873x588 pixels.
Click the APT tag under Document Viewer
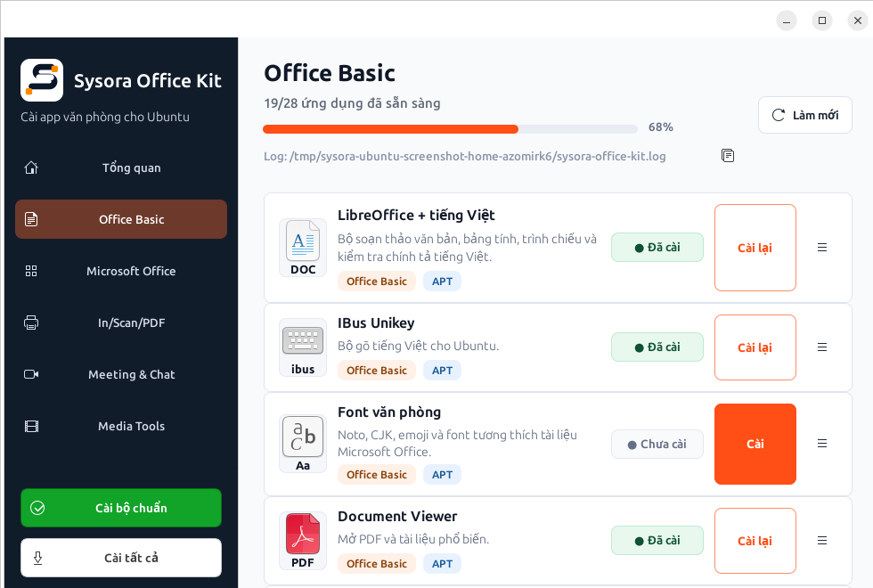[x=442, y=563]
